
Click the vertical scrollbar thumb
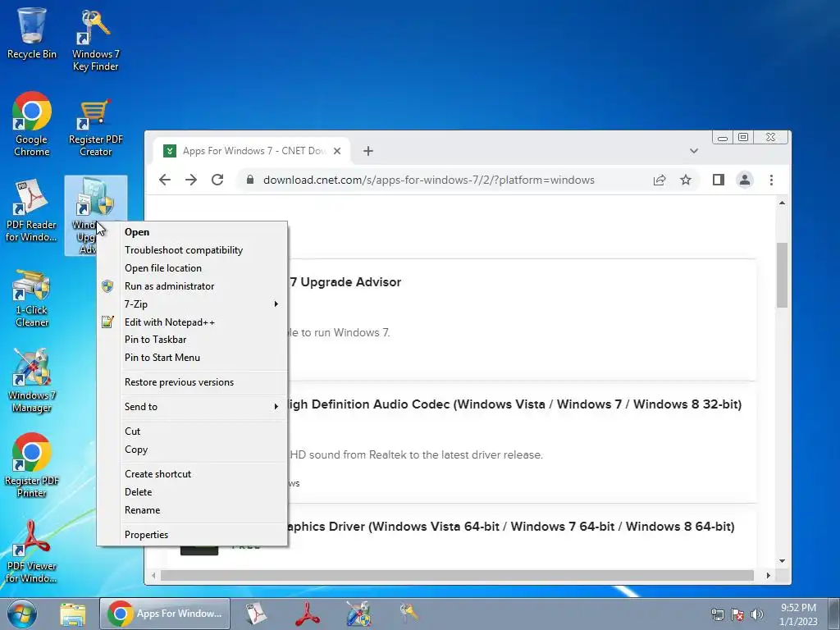pos(782,276)
